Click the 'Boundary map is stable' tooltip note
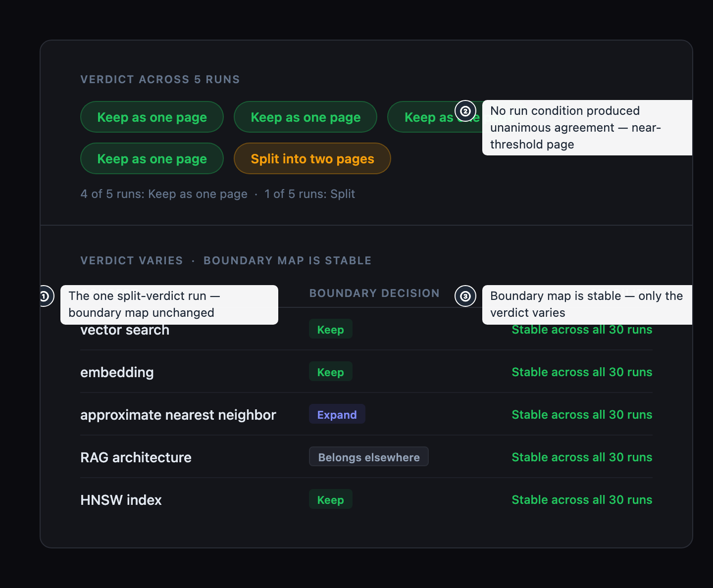This screenshot has width=713, height=588. (587, 304)
